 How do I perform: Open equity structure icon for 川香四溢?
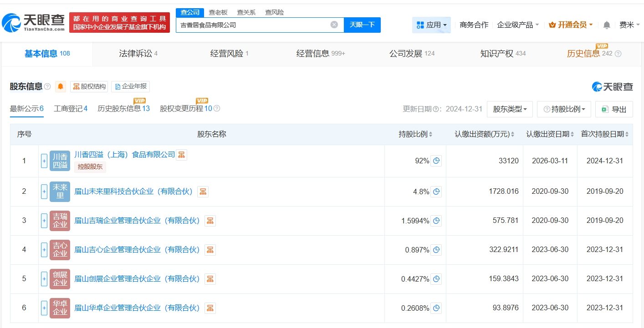(181, 155)
